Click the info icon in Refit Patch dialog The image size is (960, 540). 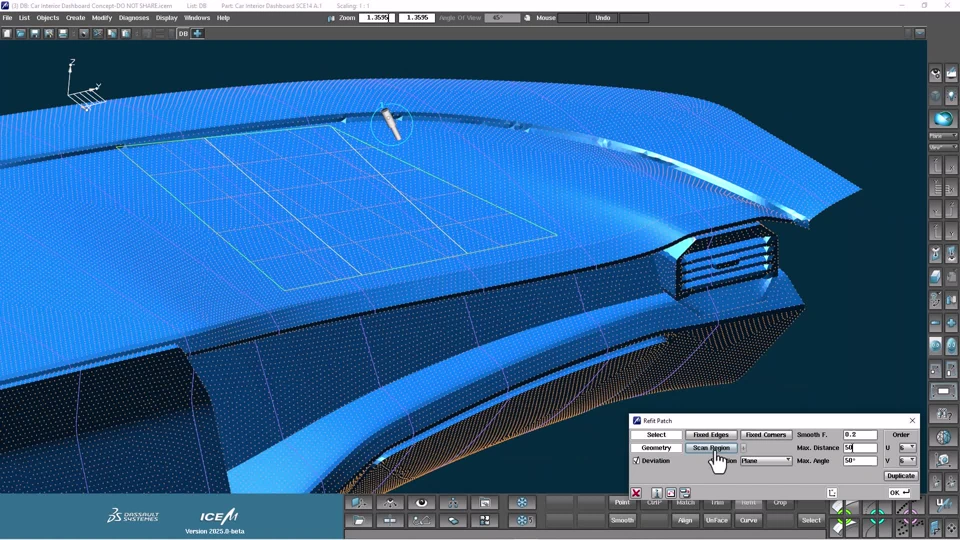click(657, 493)
